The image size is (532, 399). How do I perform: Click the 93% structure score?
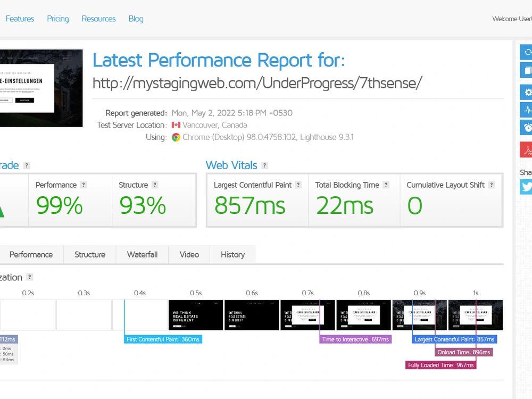pyautogui.click(x=143, y=205)
